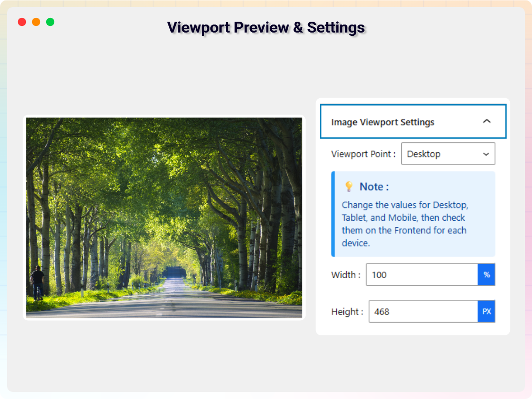Select the blue % unit icon beside Width
This screenshot has height=399, width=532.
pos(487,274)
